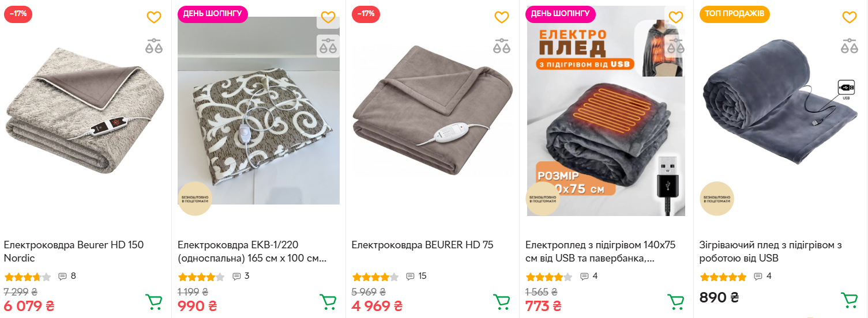The width and height of the screenshot is (868, 318).
Task: Add Beurer HD 150 Nordic to wishlist
Action: point(154,17)
